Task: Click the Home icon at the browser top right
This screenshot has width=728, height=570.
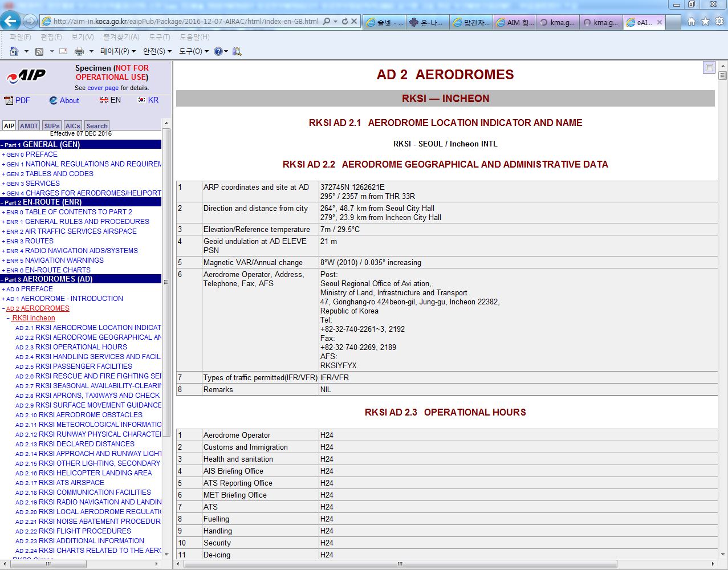Action: 691,22
